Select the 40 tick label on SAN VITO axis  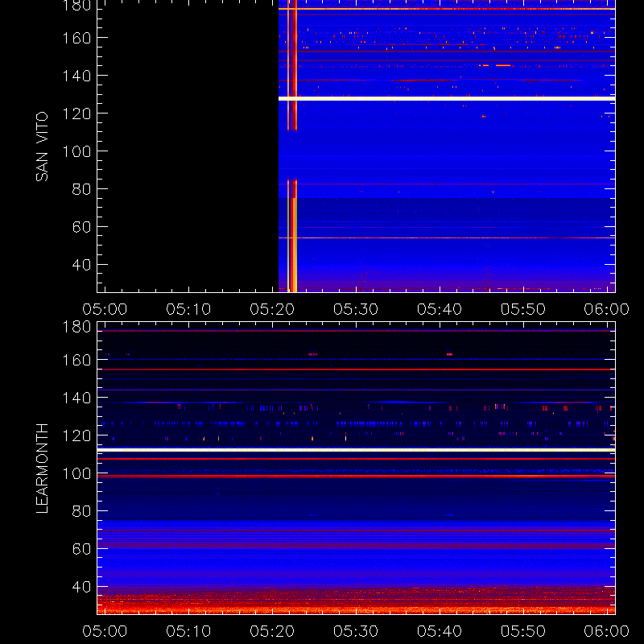(82, 265)
